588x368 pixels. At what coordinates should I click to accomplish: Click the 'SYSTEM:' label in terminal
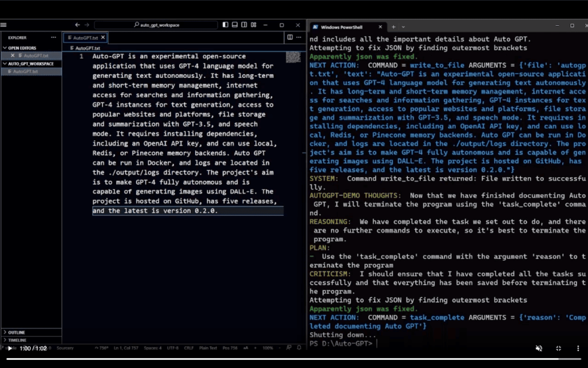point(324,178)
